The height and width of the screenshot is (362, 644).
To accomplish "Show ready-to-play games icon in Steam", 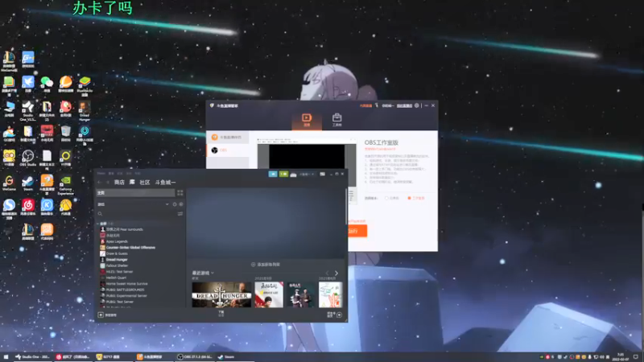I will coord(180,204).
